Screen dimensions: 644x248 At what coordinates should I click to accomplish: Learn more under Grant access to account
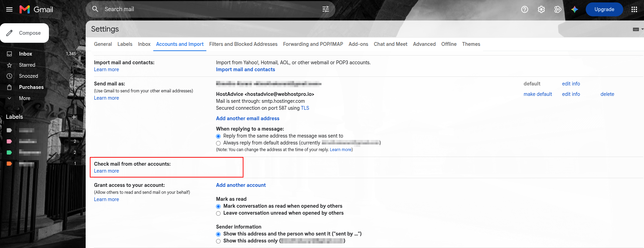[x=106, y=199]
